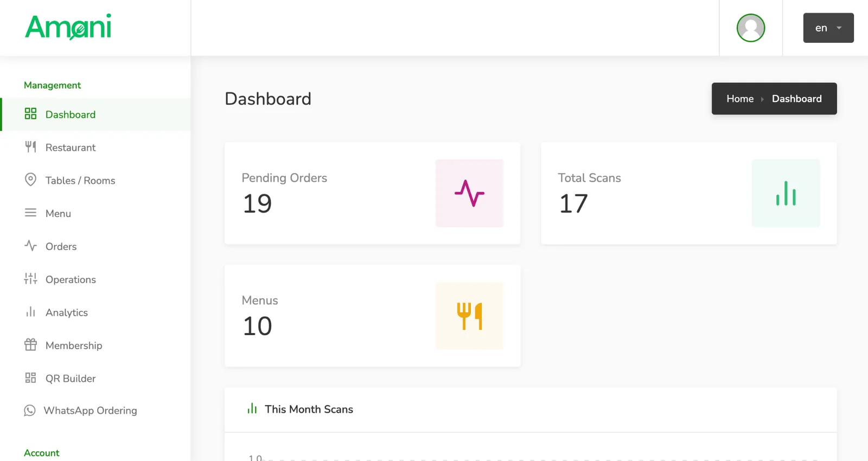Select Menu in the sidebar

point(95,214)
